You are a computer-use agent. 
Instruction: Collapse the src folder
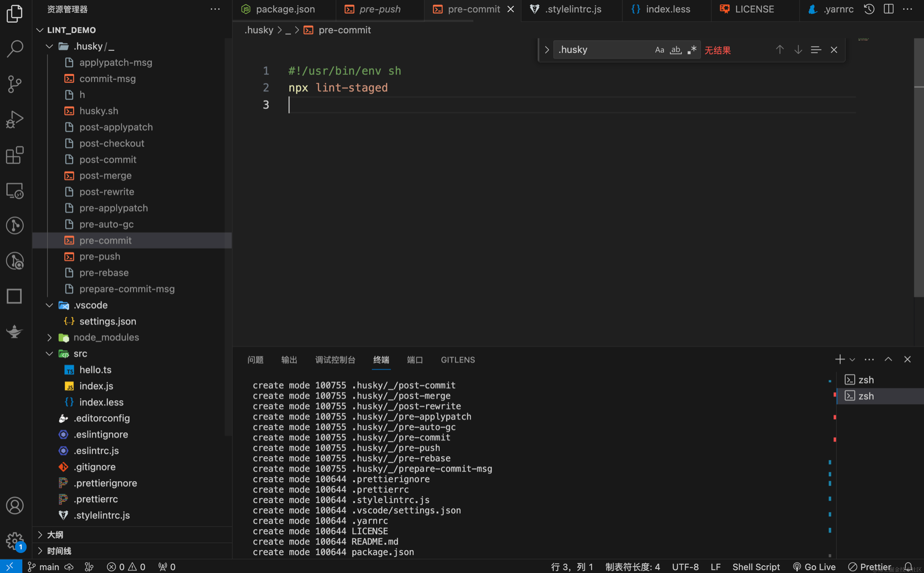click(49, 354)
